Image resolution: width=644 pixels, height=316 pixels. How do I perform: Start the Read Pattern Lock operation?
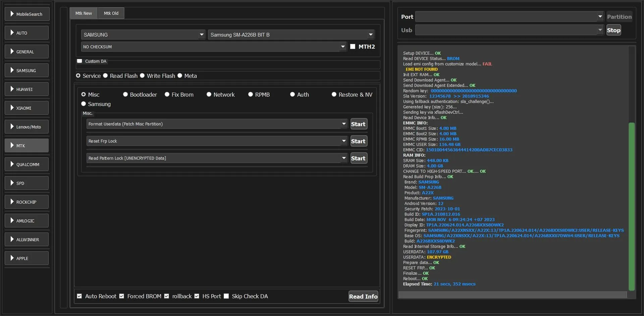359,158
